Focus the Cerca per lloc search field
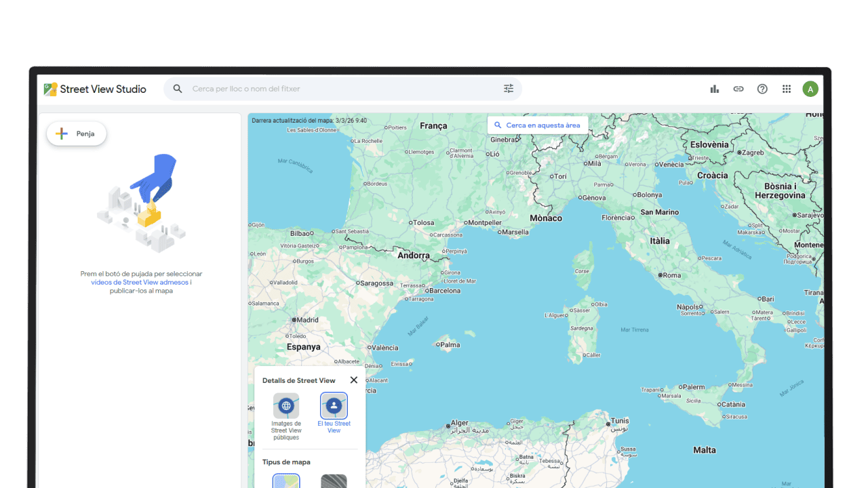Image resolution: width=868 pixels, height=488 pixels. point(339,89)
